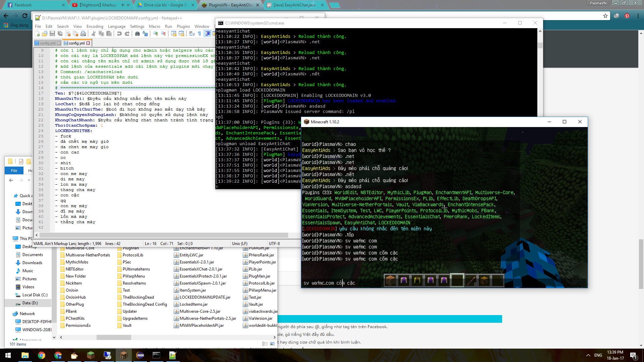This screenshot has height=362, width=644.
Task: Click the File tab in Explorer ribbon
Action: (x=14, y=171)
